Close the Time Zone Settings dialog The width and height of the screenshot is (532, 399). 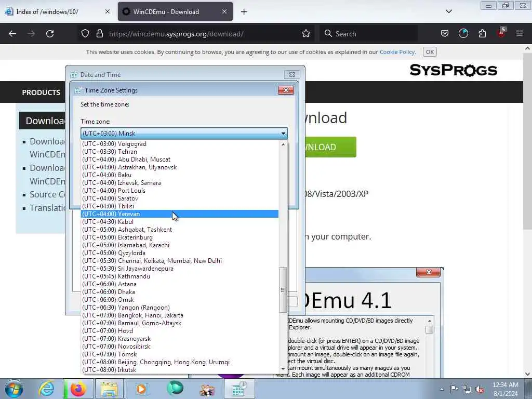coord(286,90)
